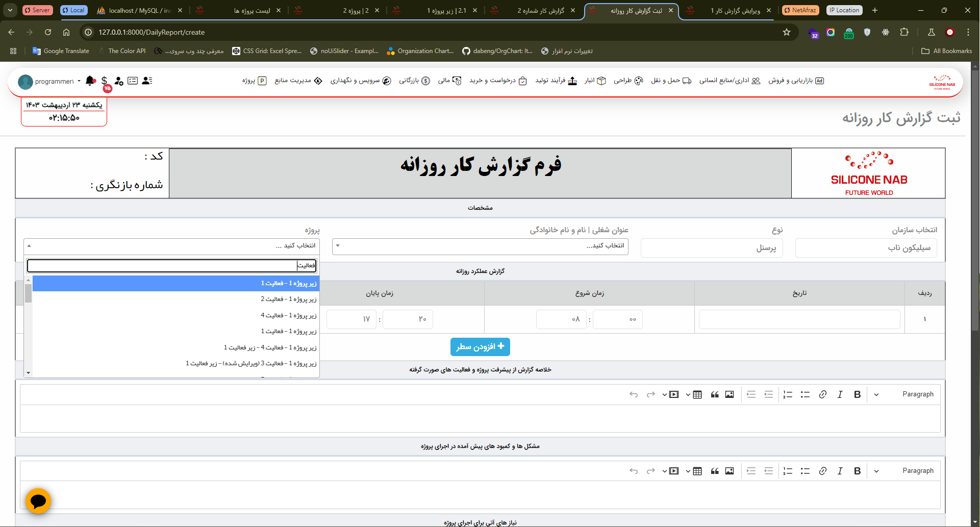Click the date input field in row 1
This screenshot has height=527, width=980.
point(799,319)
